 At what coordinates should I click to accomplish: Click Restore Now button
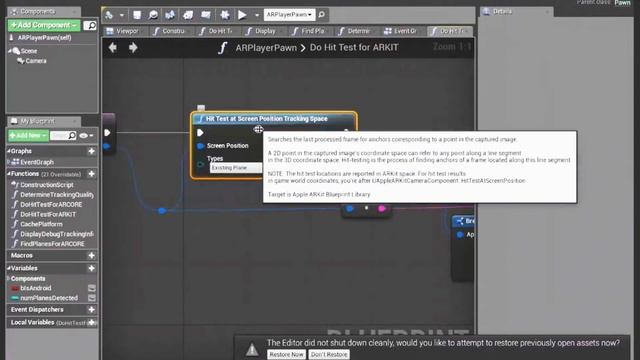pyautogui.click(x=287, y=354)
